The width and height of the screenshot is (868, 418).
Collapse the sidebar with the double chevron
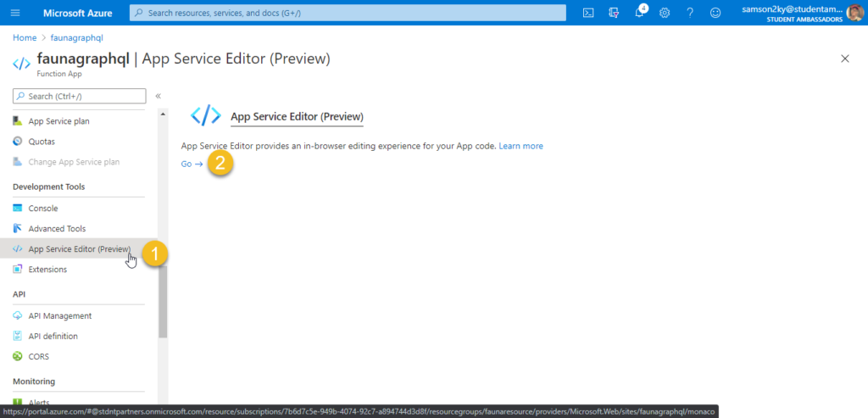(x=158, y=96)
